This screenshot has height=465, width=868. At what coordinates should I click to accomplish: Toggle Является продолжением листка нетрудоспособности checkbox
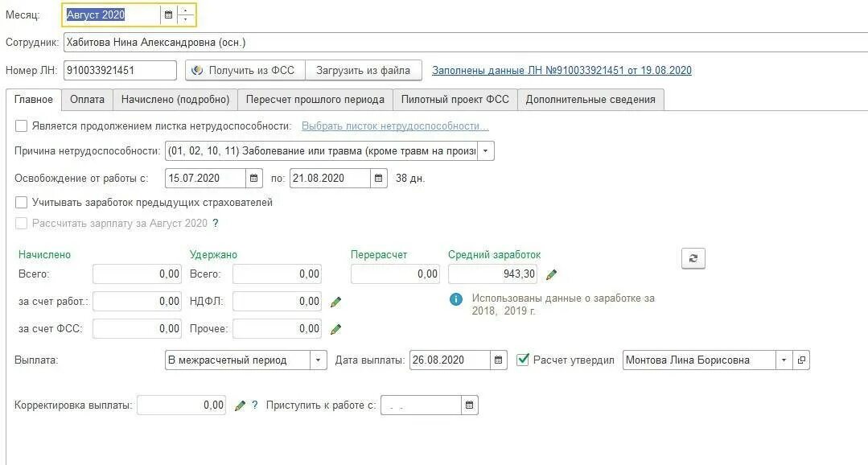click(21, 126)
